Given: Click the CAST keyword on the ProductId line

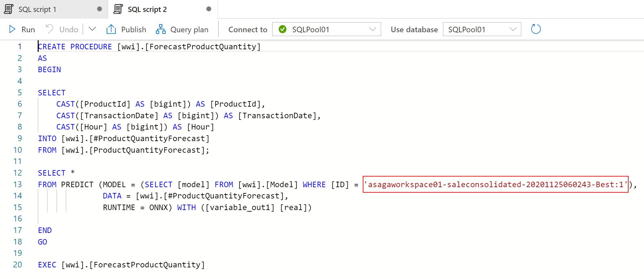Looking at the screenshot, I should (x=65, y=104).
